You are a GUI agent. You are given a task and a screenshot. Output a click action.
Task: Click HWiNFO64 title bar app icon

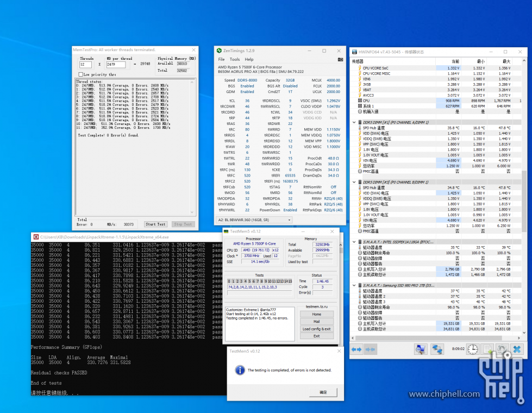pos(354,52)
